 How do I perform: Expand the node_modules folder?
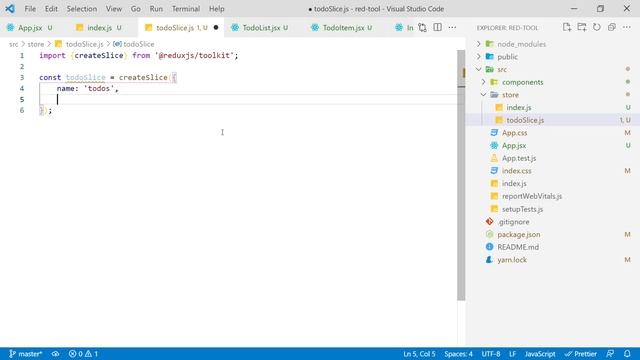[x=522, y=44]
